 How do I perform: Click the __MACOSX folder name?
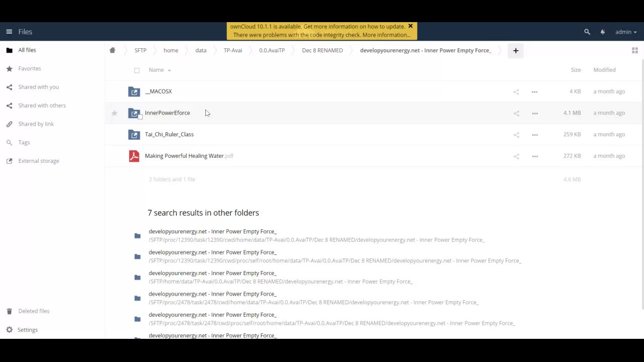point(158,92)
